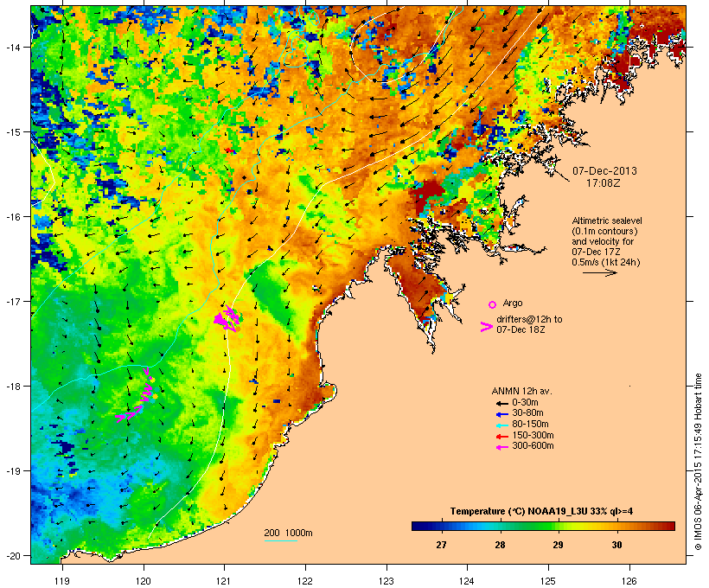Click the '200 1000m' isobath label
The image size is (709, 588).
tap(288, 533)
